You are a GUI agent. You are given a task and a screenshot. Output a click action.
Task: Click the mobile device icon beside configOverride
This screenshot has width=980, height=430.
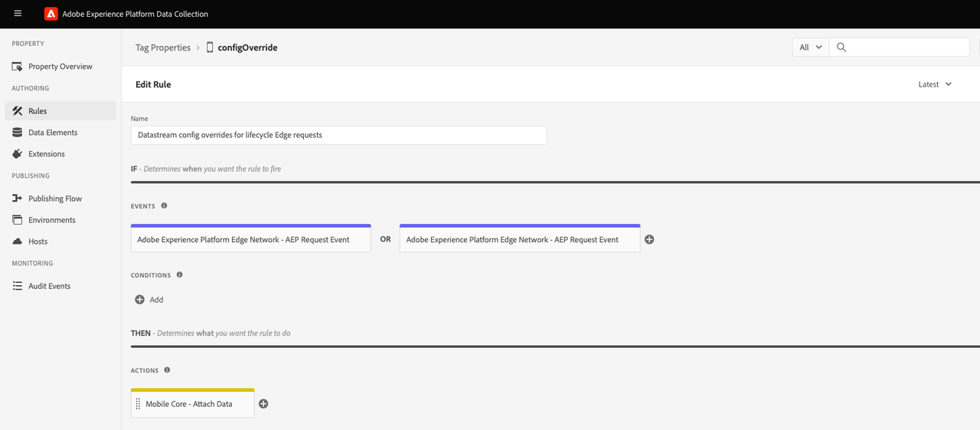pyautogui.click(x=210, y=48)
